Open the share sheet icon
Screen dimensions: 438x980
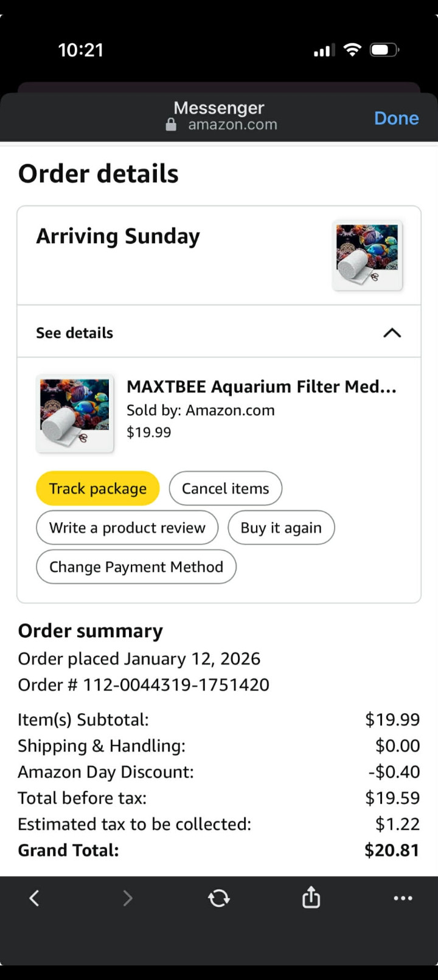pyautogui.click(x=311, y=897)
